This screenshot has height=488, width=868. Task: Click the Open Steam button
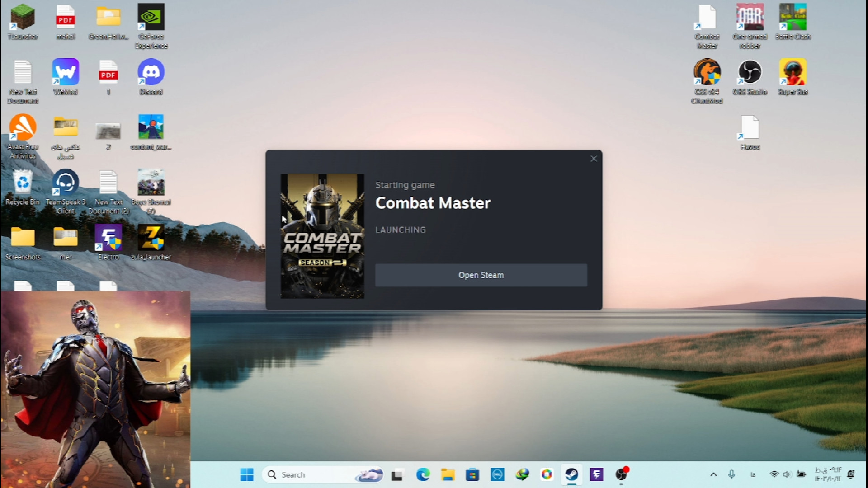(481, 275)
